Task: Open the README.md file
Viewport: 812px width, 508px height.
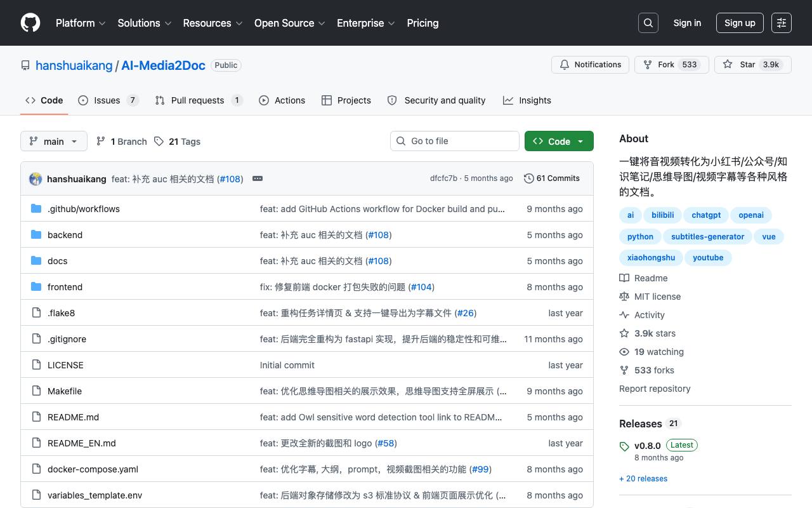Action: coord(73,417)
